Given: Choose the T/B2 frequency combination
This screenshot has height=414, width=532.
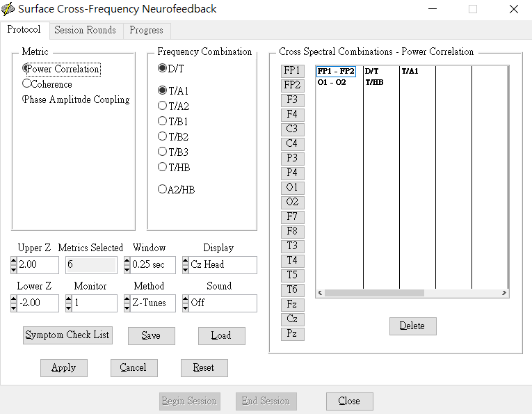Looking at the screenshot, I should point(173,136).
